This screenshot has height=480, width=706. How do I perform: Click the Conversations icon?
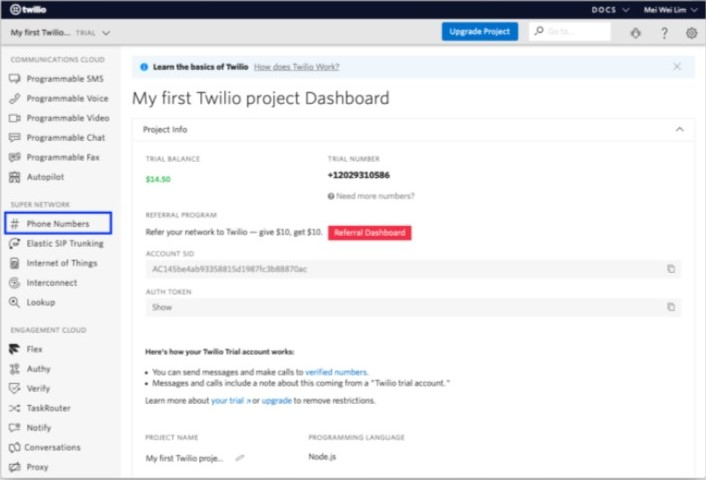[15, 447]
